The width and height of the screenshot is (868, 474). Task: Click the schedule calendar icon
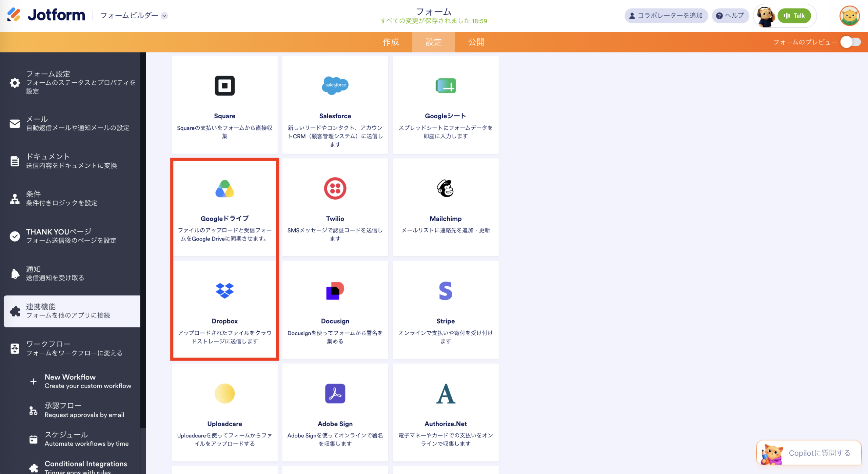click(33, 439)
